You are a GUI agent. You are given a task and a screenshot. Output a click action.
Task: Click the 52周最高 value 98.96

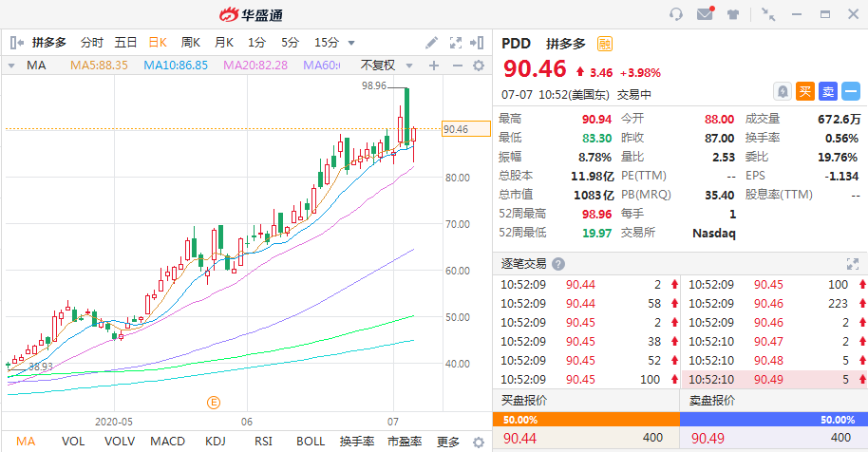596,214
